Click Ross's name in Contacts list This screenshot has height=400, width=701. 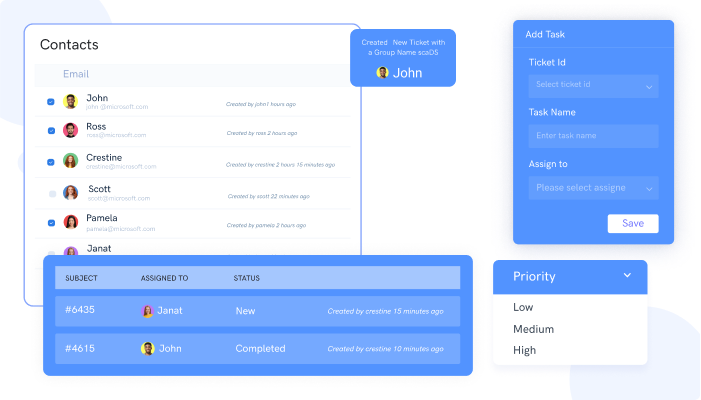pyautogui.click(x=96, y=126)
